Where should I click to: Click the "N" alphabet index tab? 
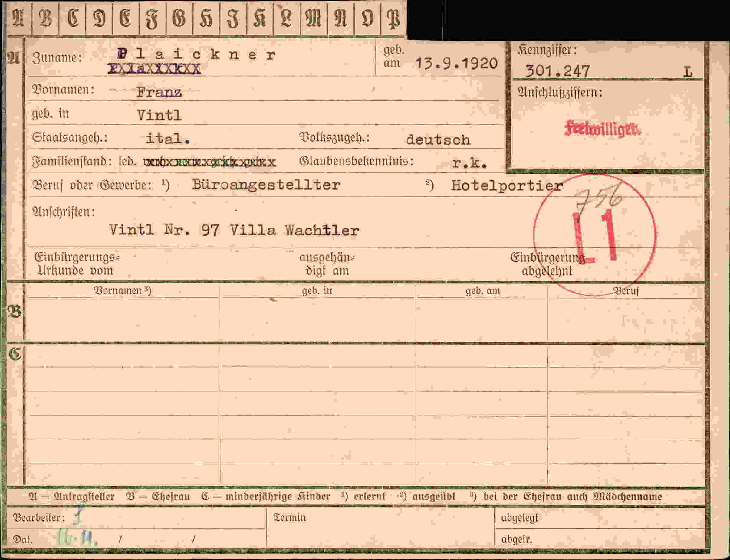(x=341, y=18)
